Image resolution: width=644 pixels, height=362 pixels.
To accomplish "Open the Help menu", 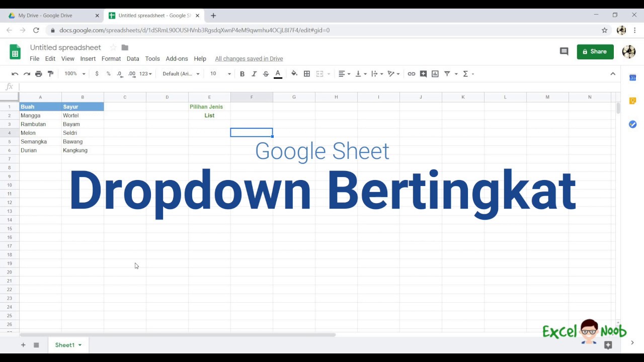I will point(200,59).
